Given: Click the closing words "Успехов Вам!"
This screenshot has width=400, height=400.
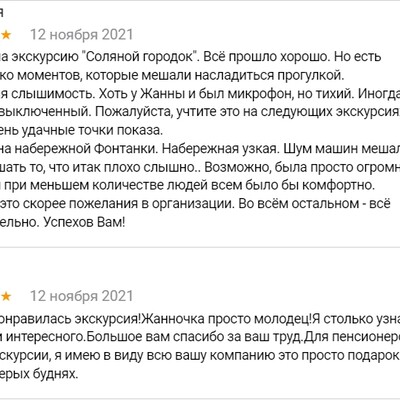Looking at the screenshot, I should (84, 222).
